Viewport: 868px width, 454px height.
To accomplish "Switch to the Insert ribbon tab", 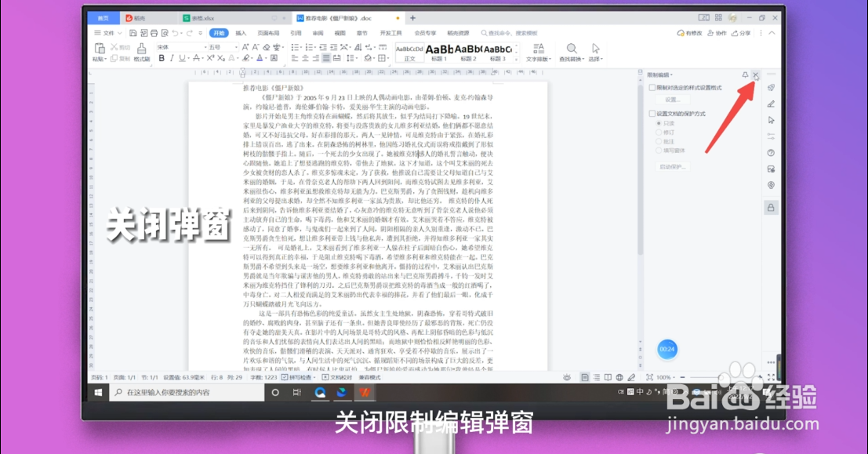I will pyautogui.click(x=241, y=33).
